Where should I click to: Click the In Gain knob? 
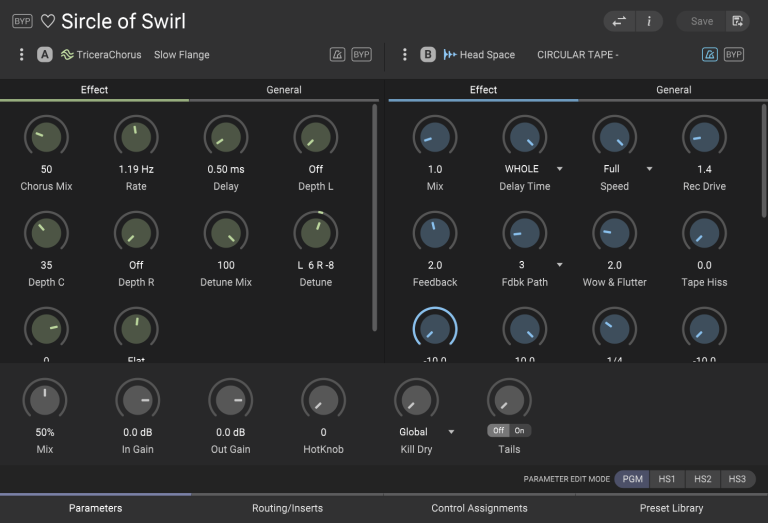pyautogui.click(x=138, y=400)
